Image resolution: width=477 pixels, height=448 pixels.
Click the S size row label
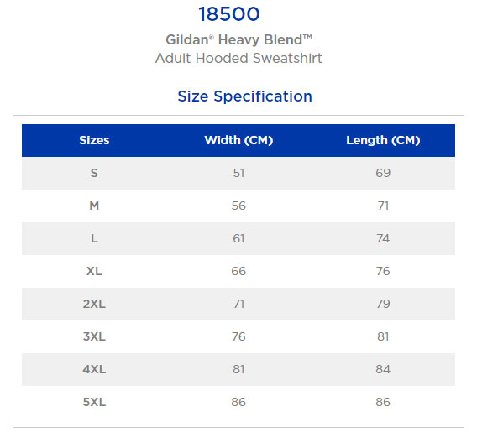[x=94, y=173]
